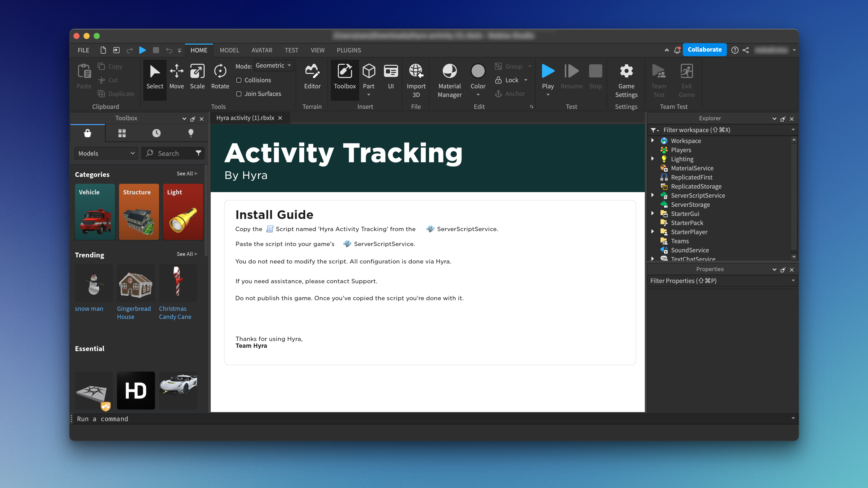Screen dimensions: 868x488
Task: Open the Terrain Editor
Action: click(312, 77)
